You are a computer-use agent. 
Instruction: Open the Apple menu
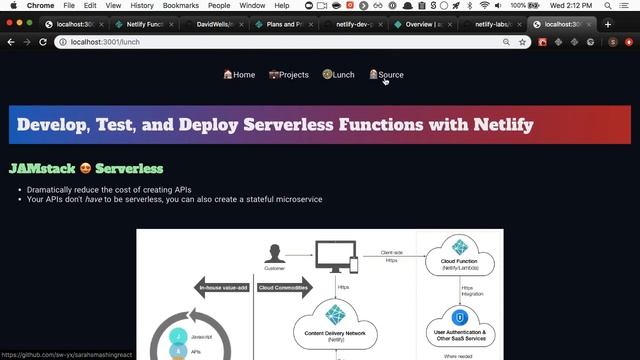13,6
